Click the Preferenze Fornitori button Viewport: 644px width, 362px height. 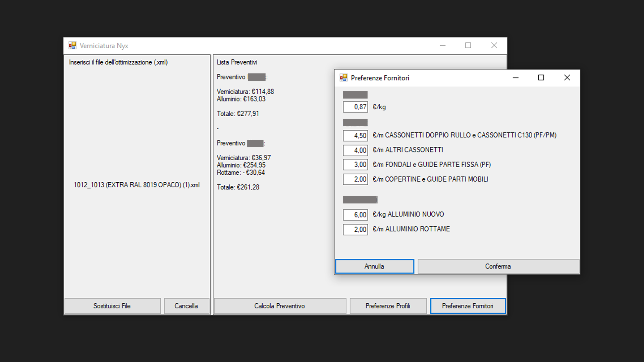point(468,306)
